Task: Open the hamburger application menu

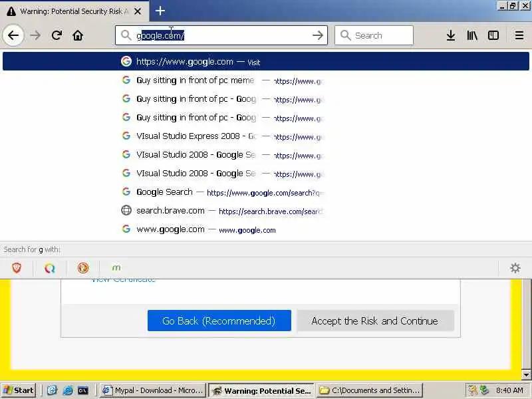Action: [519, 35]
